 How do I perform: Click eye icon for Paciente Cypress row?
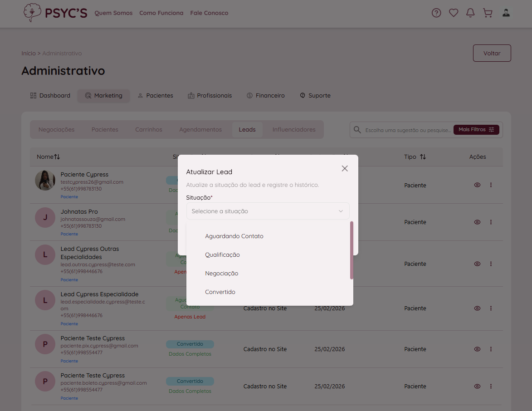pos(477,185)
